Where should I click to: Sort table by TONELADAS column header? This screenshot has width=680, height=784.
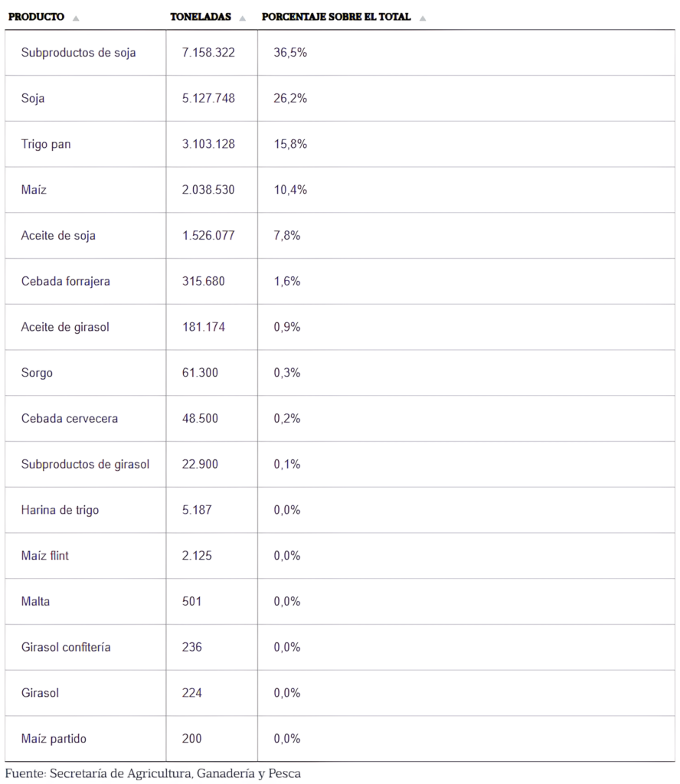(x=201, y=17)
